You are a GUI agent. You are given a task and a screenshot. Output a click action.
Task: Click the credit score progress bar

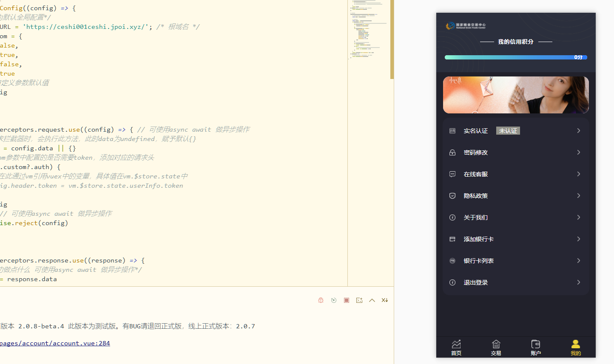coord(516,57)
